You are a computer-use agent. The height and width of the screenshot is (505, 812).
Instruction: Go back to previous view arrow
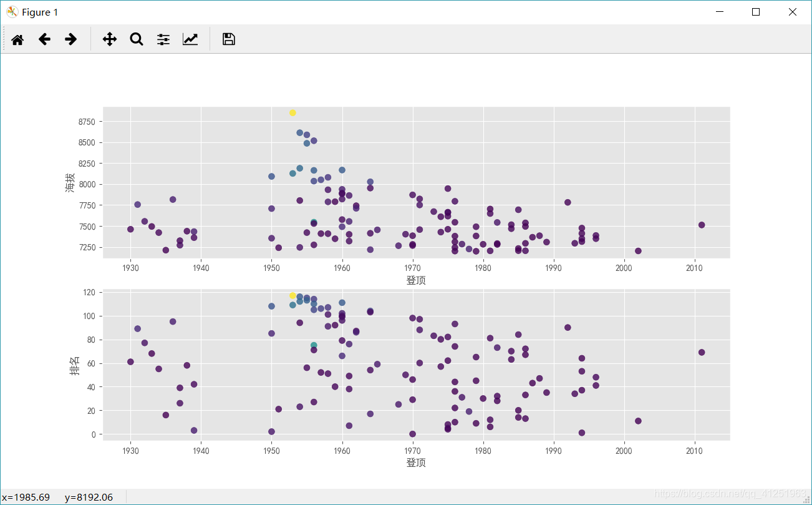pyautogui.click(x=44, y=39)
